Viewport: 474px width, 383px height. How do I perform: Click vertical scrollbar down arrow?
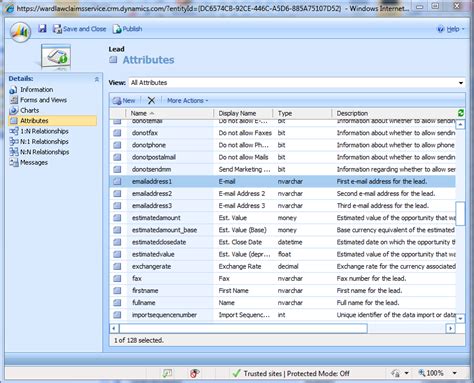coord(460,318)
